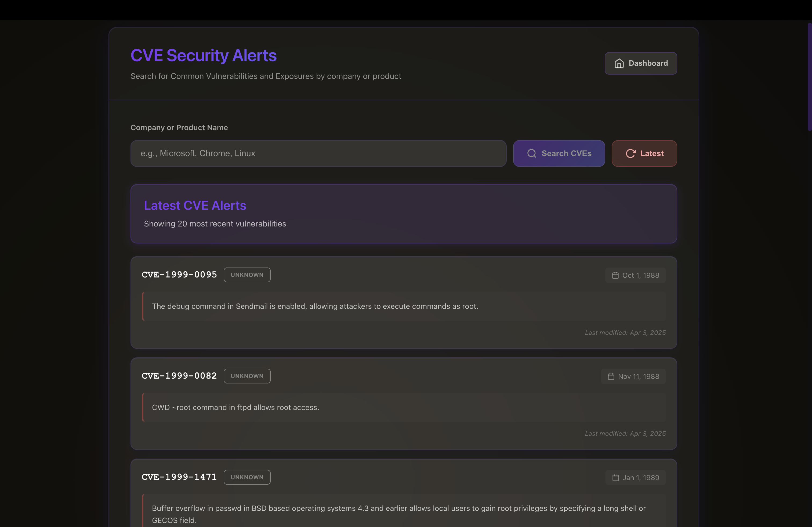Click the calendar icon next to Oct 1, 1988
This screenshot has height=527, width=812.
tap(615, 275)
